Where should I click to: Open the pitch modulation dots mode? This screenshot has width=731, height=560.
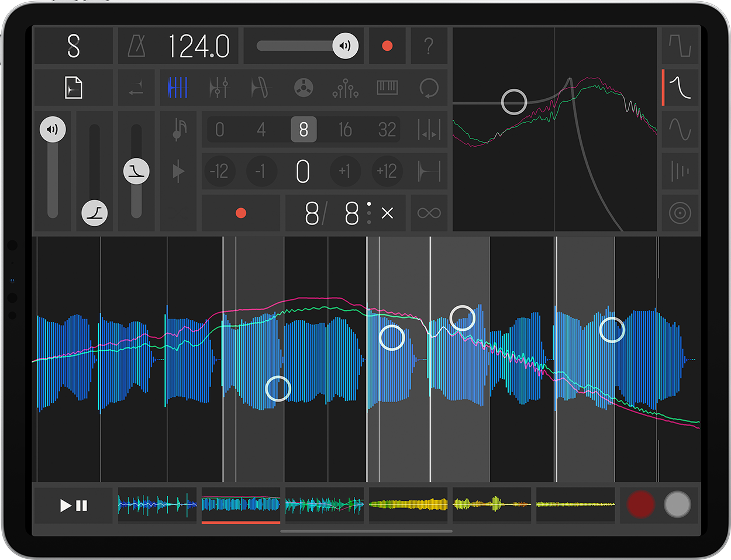point(345,88)
